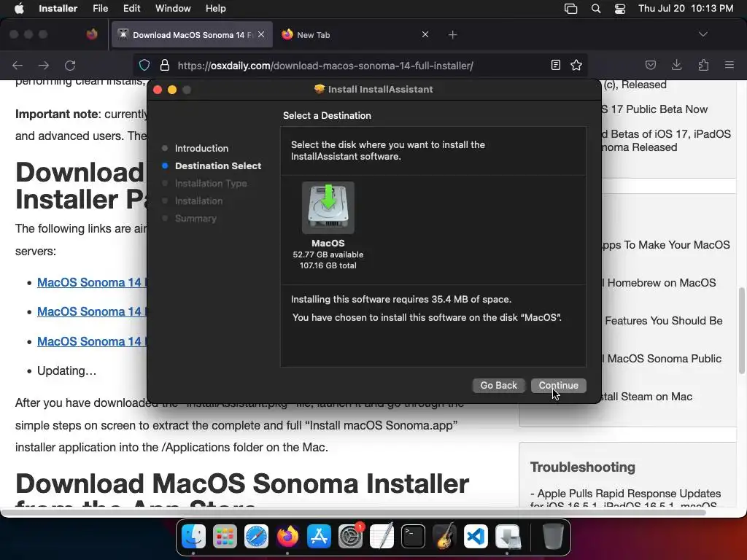
Task: Open Safari from the Dock
Action: click(256, 537)
